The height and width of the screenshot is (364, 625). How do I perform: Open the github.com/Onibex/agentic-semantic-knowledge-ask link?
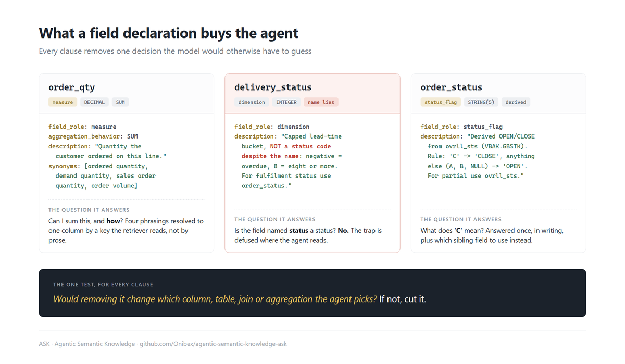click(x=214, y=344)
